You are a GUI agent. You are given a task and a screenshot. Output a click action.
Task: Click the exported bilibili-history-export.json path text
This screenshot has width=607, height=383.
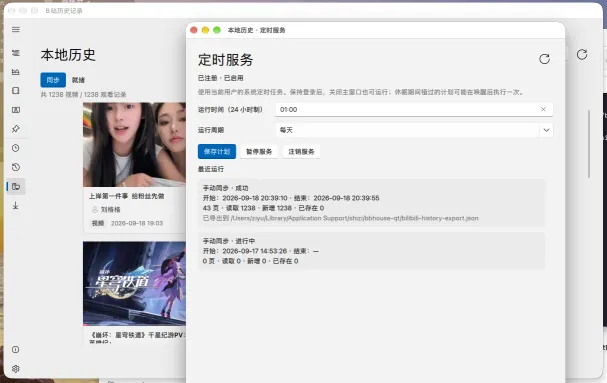[x=341, y=218]
